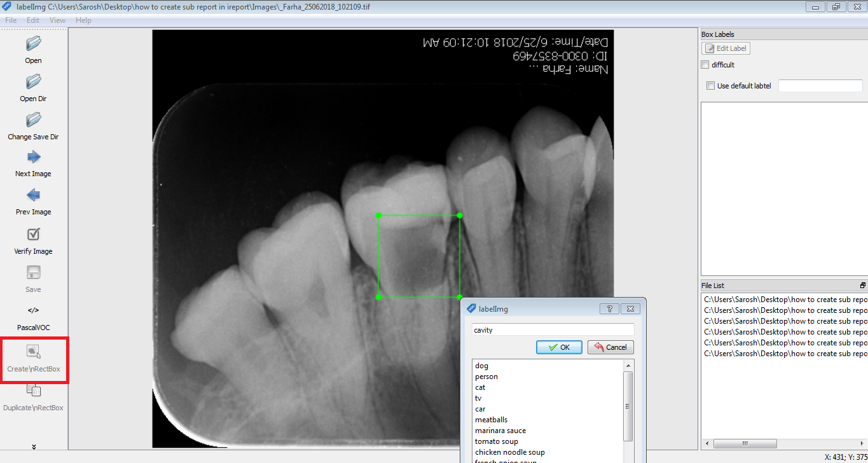Check Use default label option
The image size is (868, 463).
[710, 85]
